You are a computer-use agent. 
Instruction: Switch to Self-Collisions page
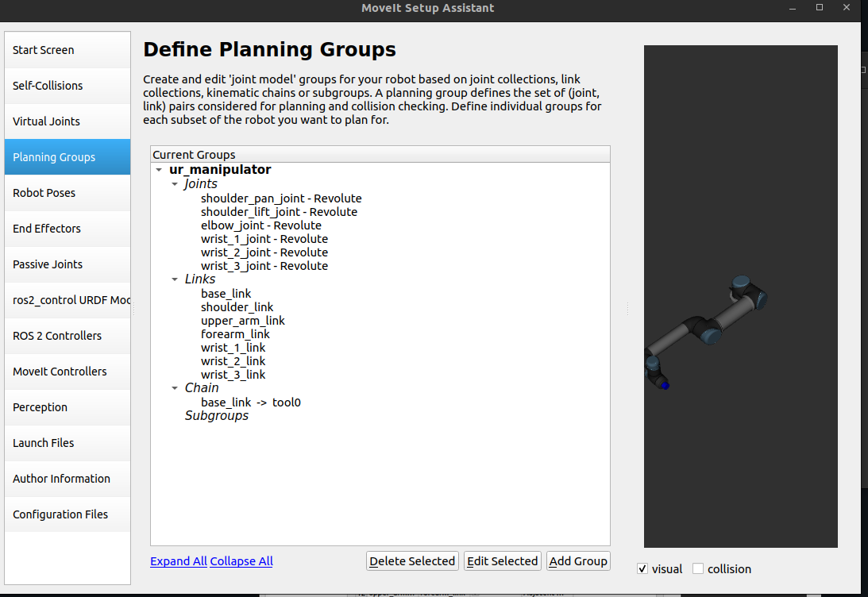(68, 86)
